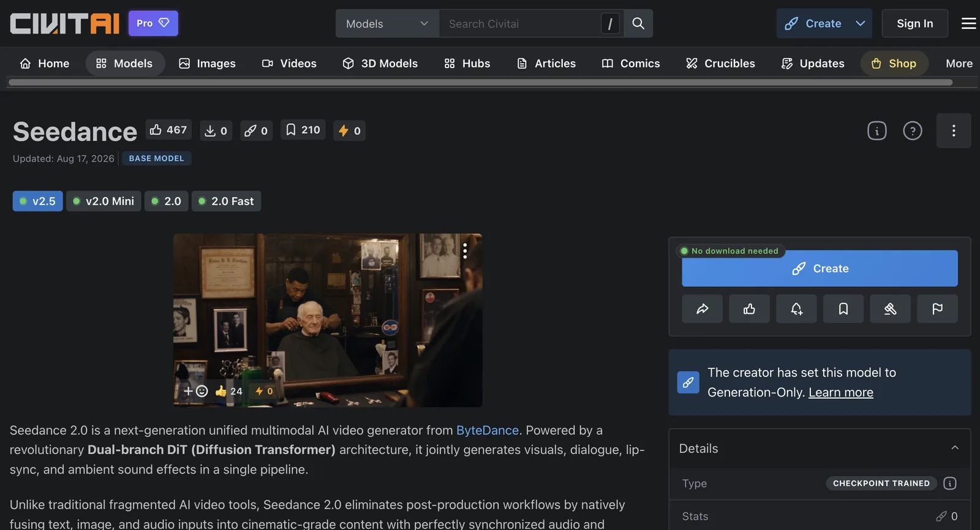Click the horizontal scrollbar under navigation

point(481,82)
